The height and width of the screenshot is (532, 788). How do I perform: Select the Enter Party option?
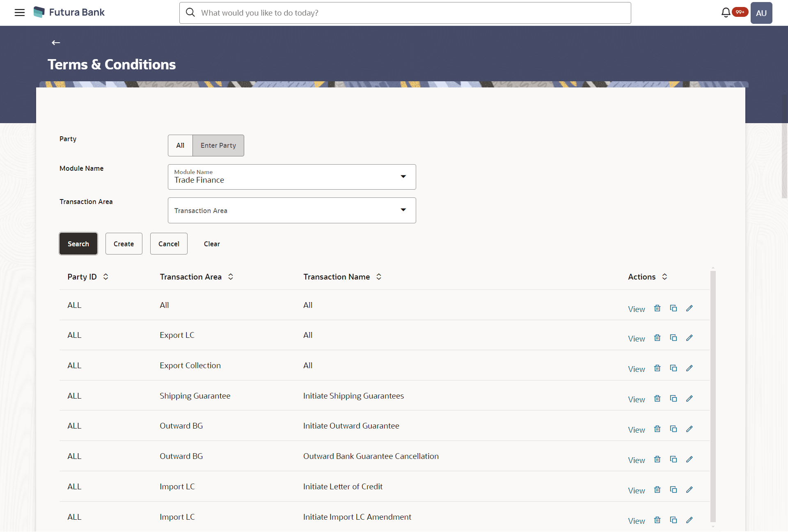click(218, 145)
